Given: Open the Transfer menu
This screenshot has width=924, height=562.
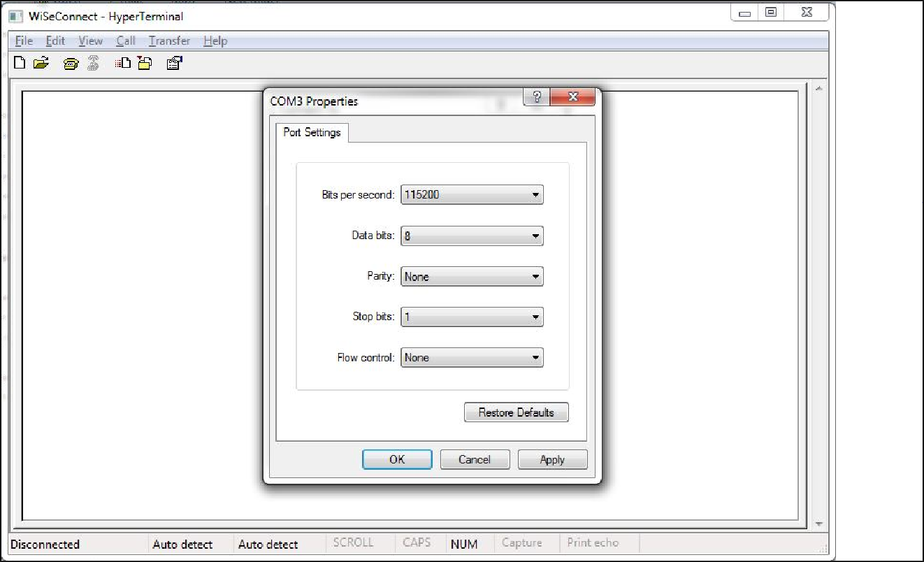Looking at the screenshot, I should (169, 41).
